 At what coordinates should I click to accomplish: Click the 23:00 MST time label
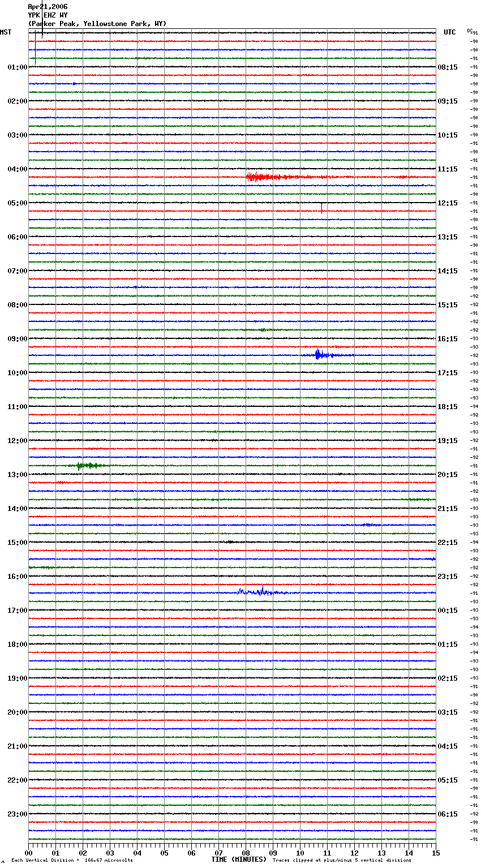tap(18, 814)
